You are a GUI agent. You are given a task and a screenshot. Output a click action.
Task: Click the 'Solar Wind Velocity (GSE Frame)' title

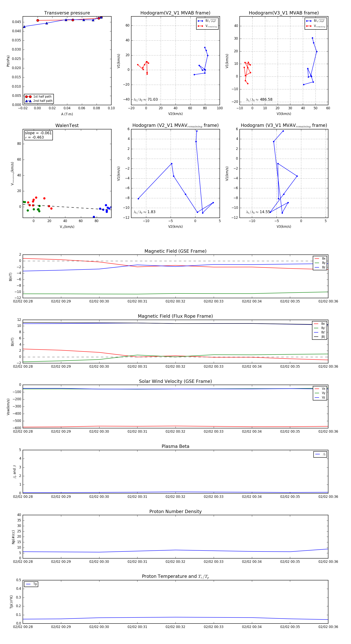[x=175, y=381]
